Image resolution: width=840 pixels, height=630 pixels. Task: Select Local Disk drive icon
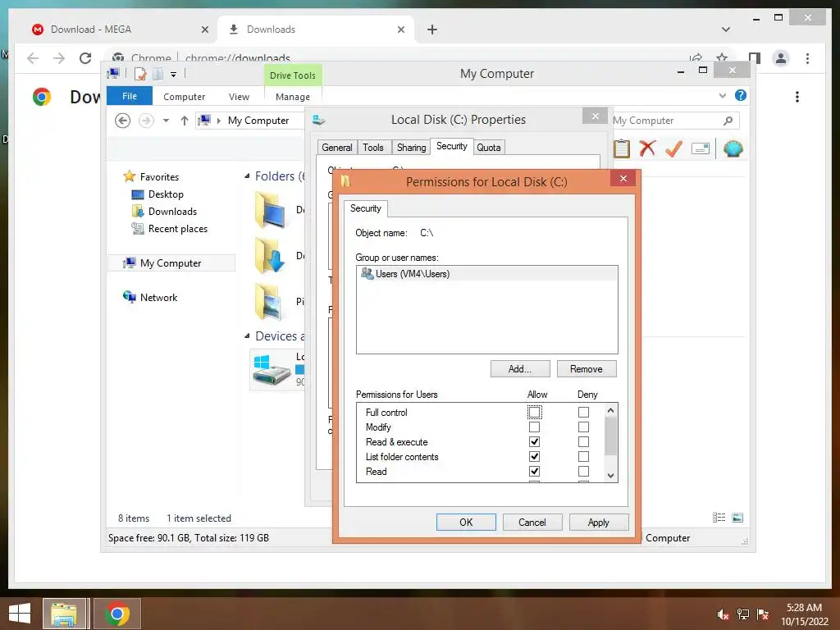[x=271, y=368]
